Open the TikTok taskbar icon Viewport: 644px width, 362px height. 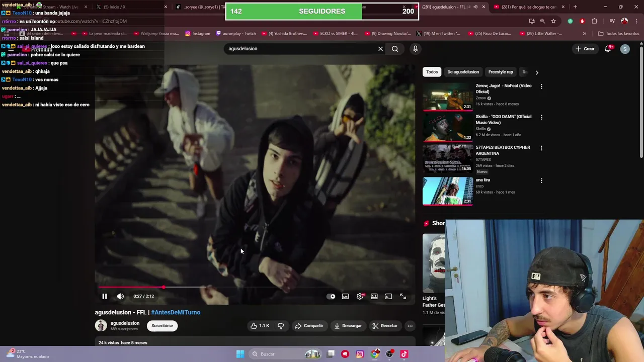404,354
